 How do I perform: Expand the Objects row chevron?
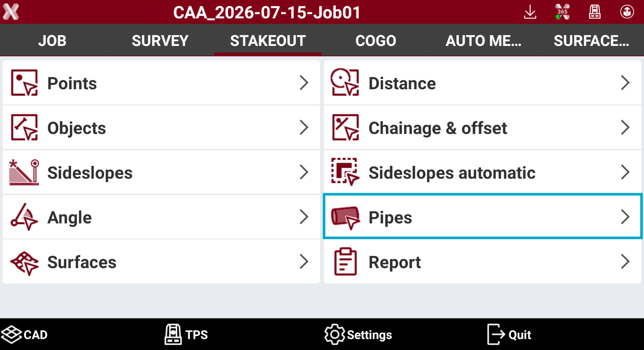tap(304, 128)
